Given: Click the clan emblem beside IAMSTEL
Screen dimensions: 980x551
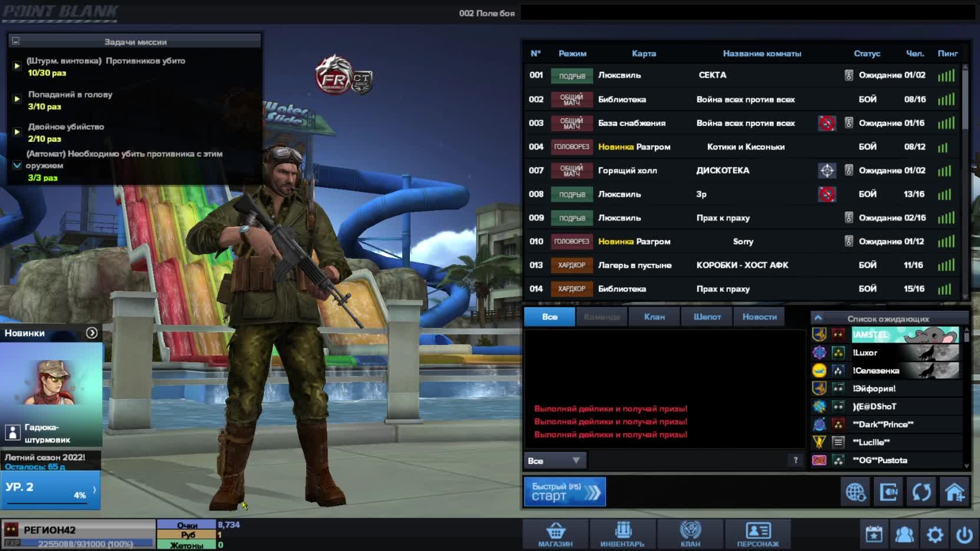Looking at the screenshot, I should [819, 335].
